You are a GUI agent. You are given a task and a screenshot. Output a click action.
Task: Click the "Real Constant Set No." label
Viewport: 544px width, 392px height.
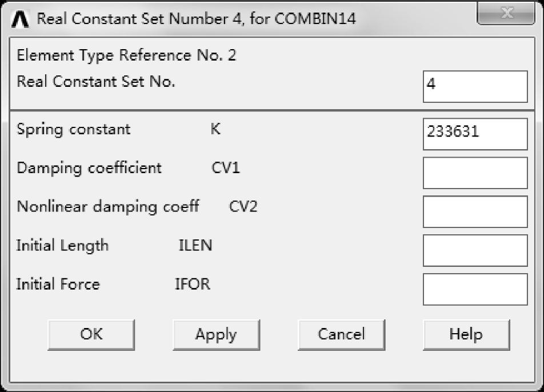(x=96, y=82)
